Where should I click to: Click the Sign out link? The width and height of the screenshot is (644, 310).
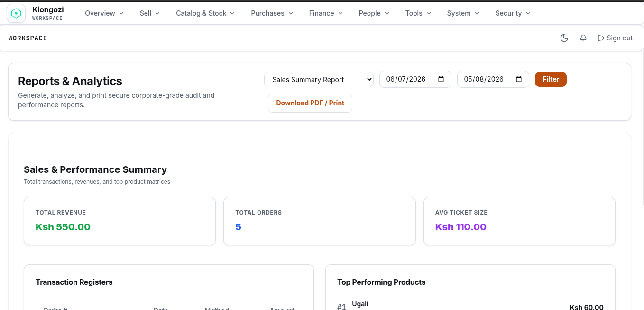click(615, 38)
